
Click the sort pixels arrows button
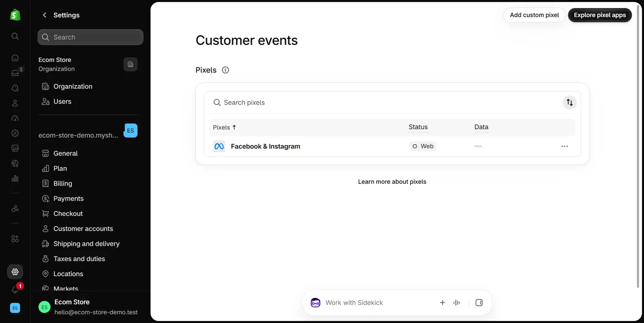pos(570,102)
